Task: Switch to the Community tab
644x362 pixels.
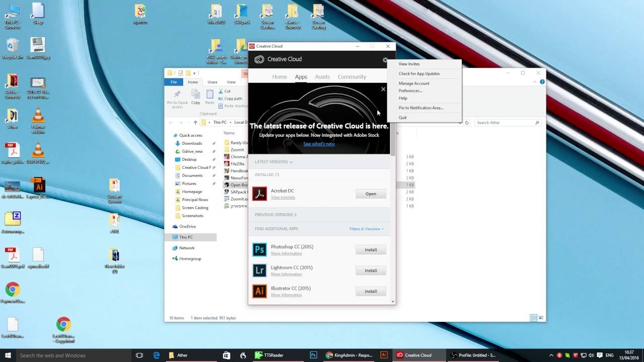Action: click(352, 77)
